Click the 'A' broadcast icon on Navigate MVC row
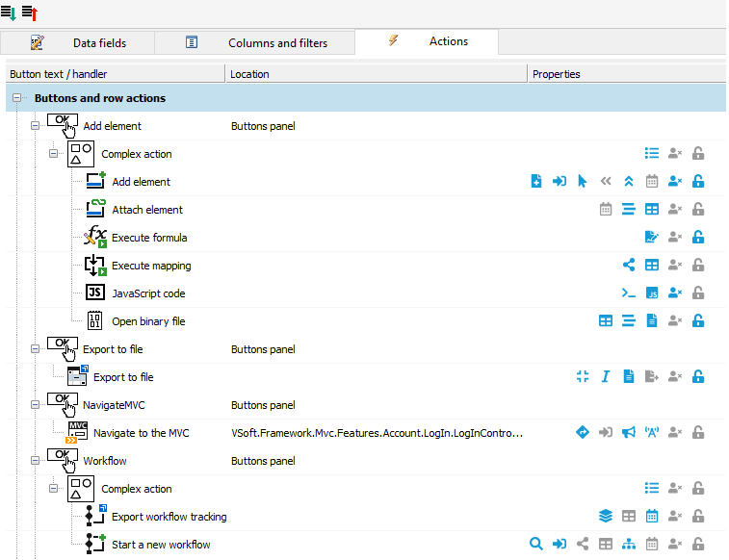This screenshot has width=729, height=560. (652, 432)
